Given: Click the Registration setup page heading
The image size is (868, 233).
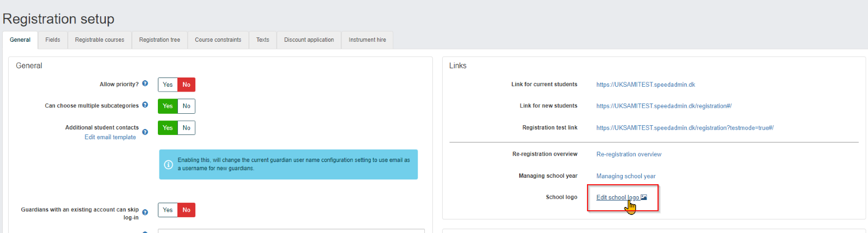Looking at the screenshot, I should (59, 19).
